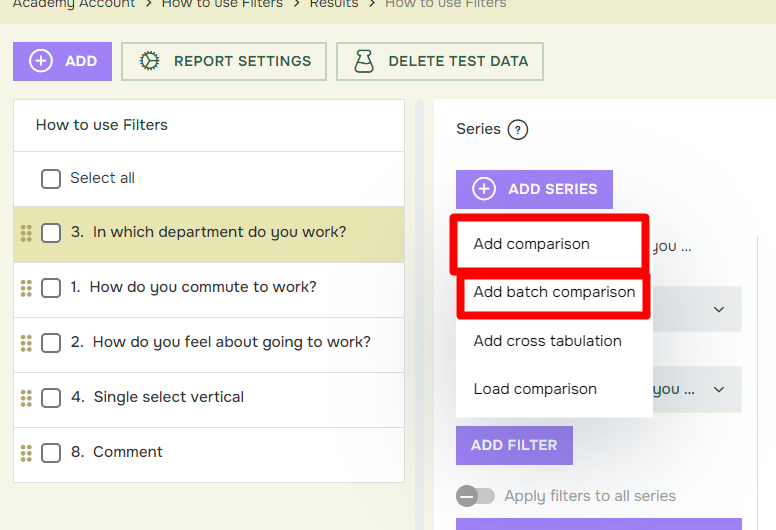776x530 pixels.
Task: Click the gear icon in Report Settings
Action: click(x=149, y=61)
